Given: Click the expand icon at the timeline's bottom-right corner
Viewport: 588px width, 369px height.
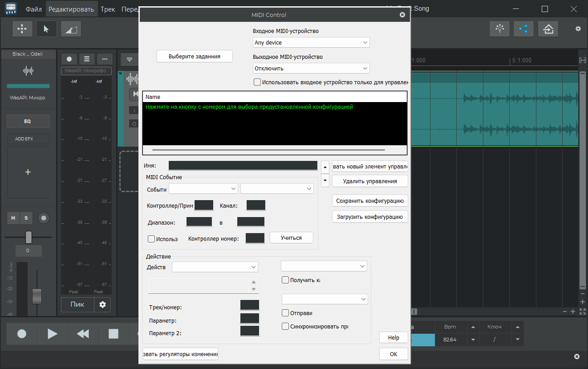Looking at the screenshot, I should [583, 312].
